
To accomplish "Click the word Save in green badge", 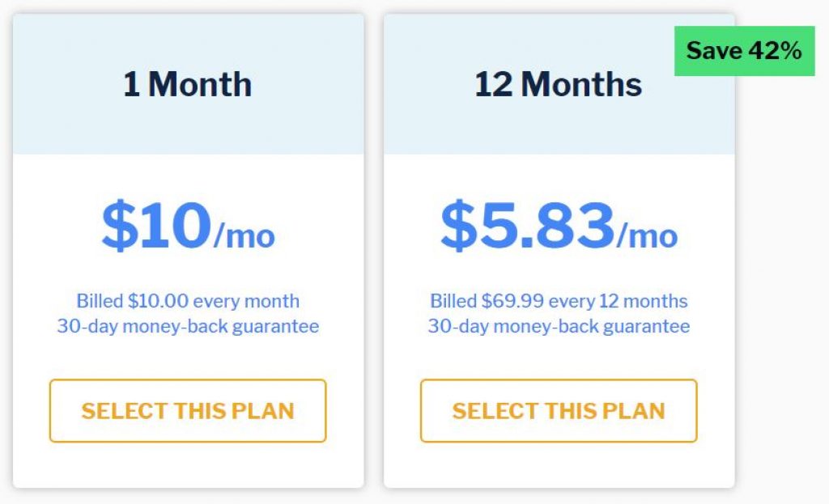I will (714, 51).
